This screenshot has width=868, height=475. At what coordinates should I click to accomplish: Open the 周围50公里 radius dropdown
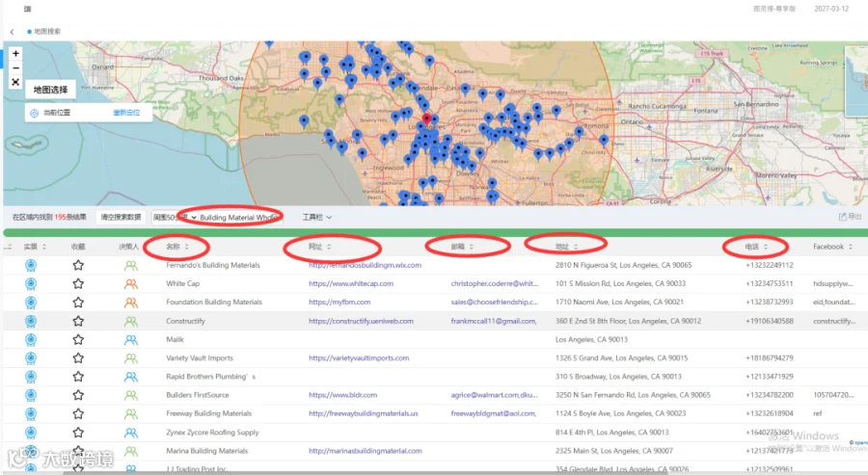(x=175, y=218)
